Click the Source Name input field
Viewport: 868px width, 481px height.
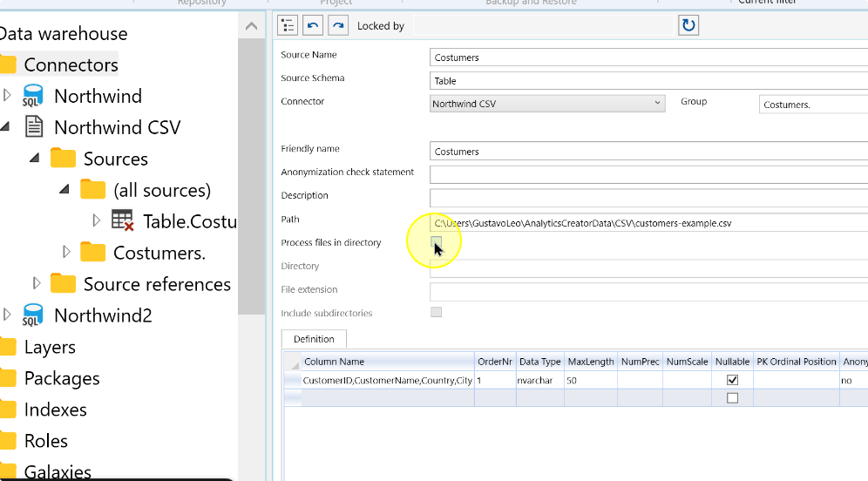tap(648, 58)
